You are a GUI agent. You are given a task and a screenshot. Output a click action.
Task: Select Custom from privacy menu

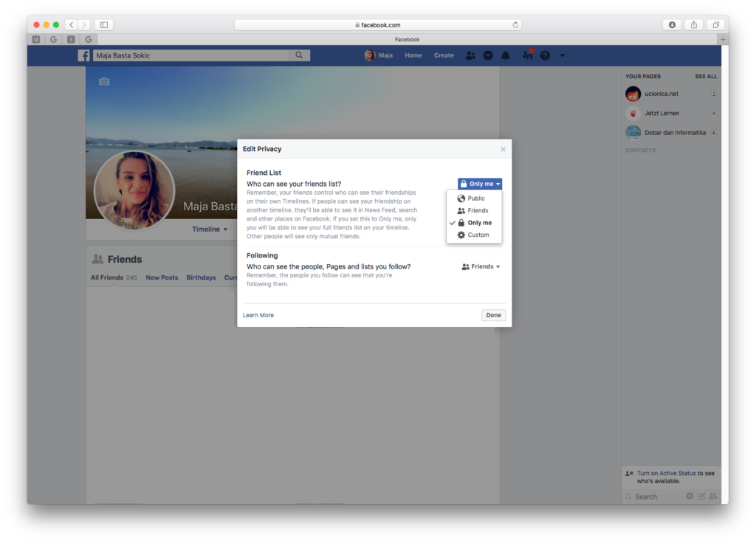(478, 235)
